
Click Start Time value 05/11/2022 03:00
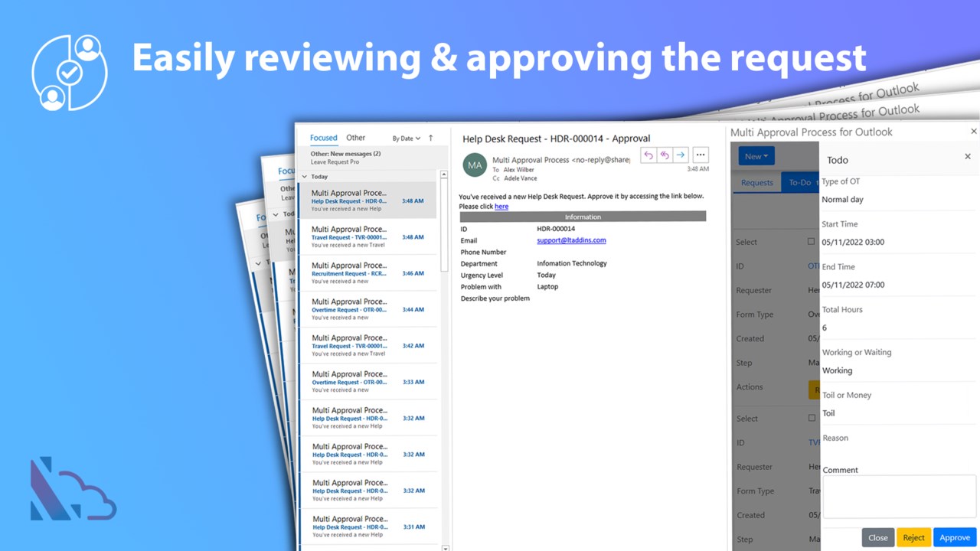click(x=853, y=242)
